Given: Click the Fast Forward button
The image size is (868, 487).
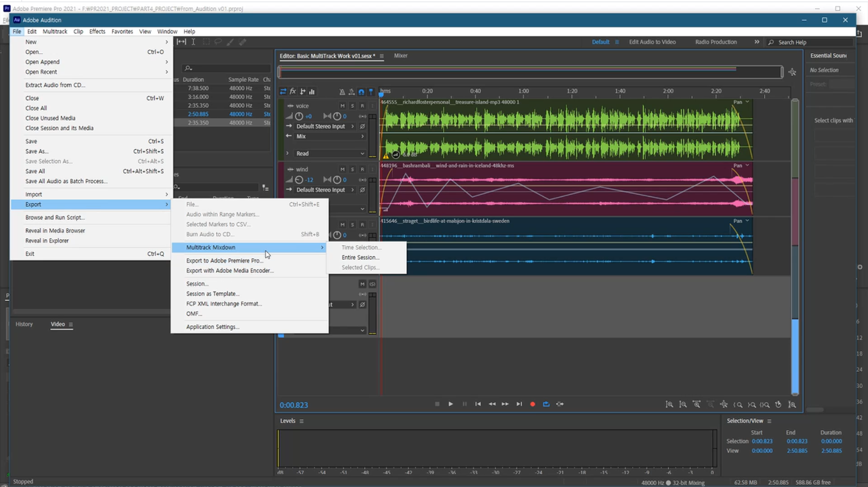Looking at the screenshot, I should tap(505, 404).
